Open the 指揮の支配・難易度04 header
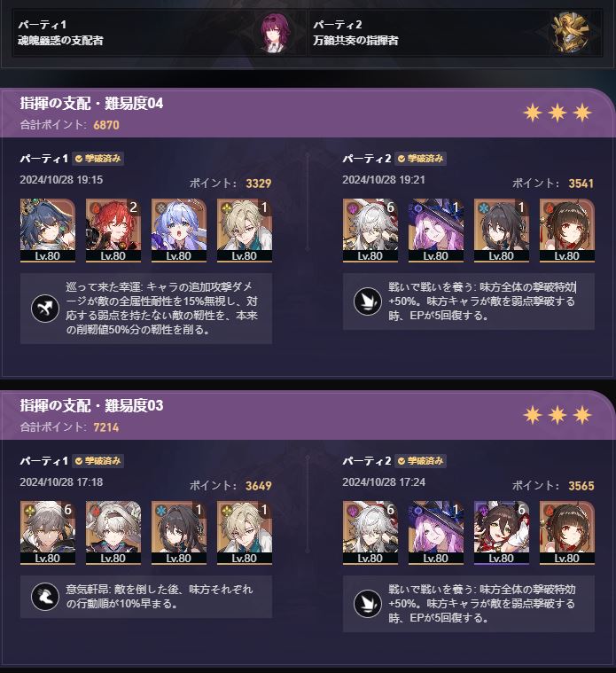This screenshot has width=616, height=673. click(92, 104)
